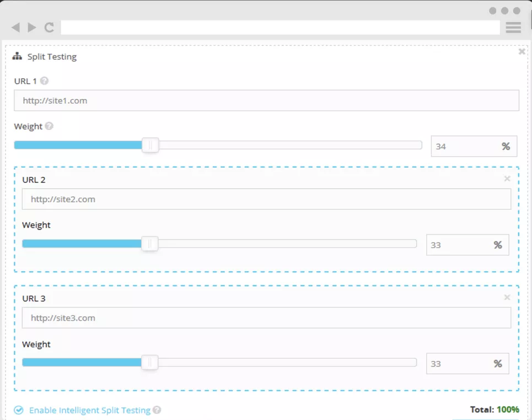Click the help icon next to URL 1
Screen dimensions: 532x420
coord(45,81)
